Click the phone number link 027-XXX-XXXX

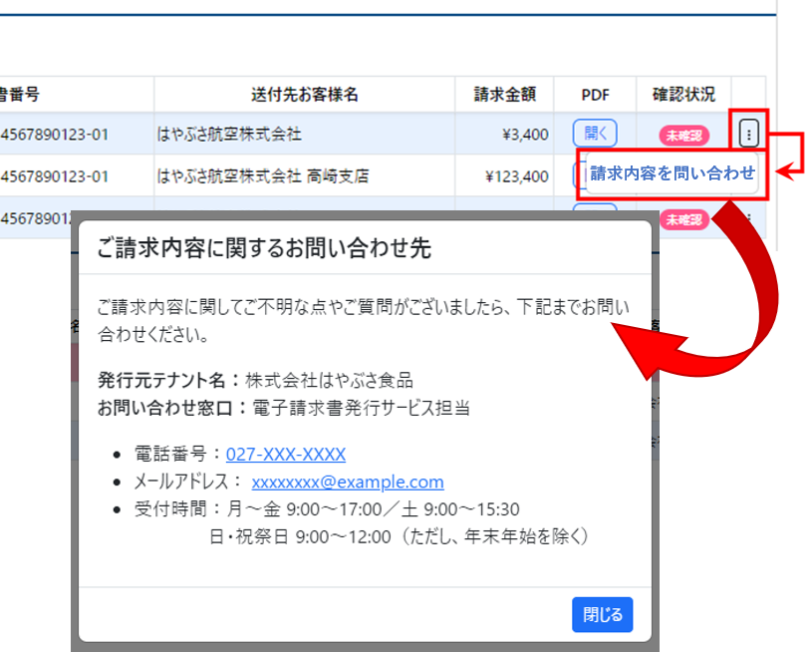click(286, 455)
